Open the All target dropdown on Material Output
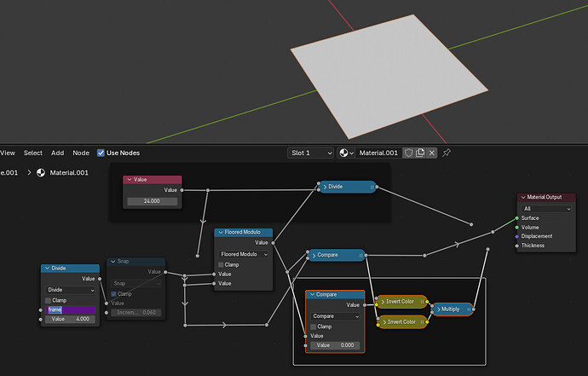Viewport: 588px width, 376px height. pyautogui.click(x=546, y=209)
